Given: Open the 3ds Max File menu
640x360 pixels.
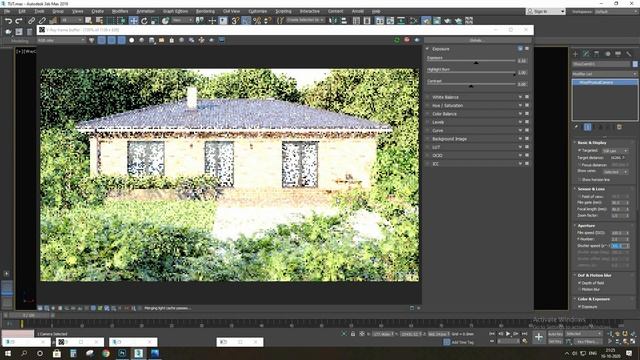Looking at the screenshot, I should pos(7,11).
